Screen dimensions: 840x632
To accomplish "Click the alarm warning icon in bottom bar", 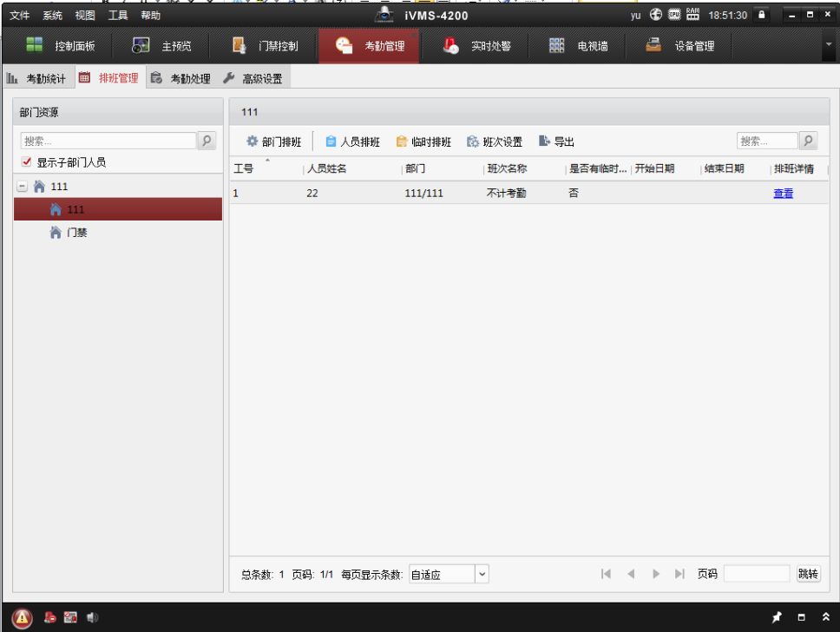I will (23, 617).
